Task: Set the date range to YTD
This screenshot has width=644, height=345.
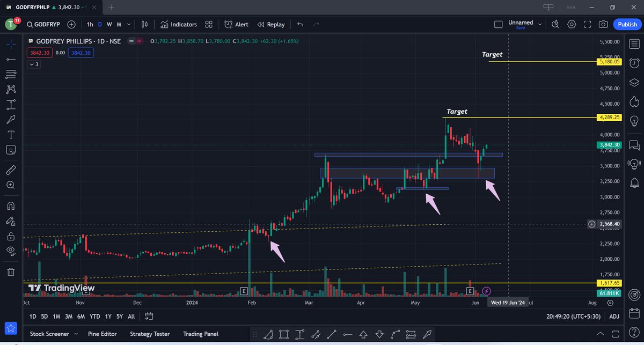Action: pyautogui.click(x=94, y=317)
